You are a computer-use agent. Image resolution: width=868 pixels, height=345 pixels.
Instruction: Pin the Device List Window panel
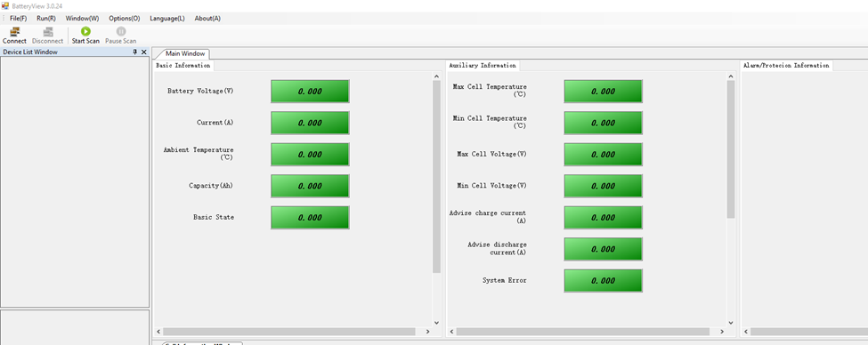click(x=135, y=52)
